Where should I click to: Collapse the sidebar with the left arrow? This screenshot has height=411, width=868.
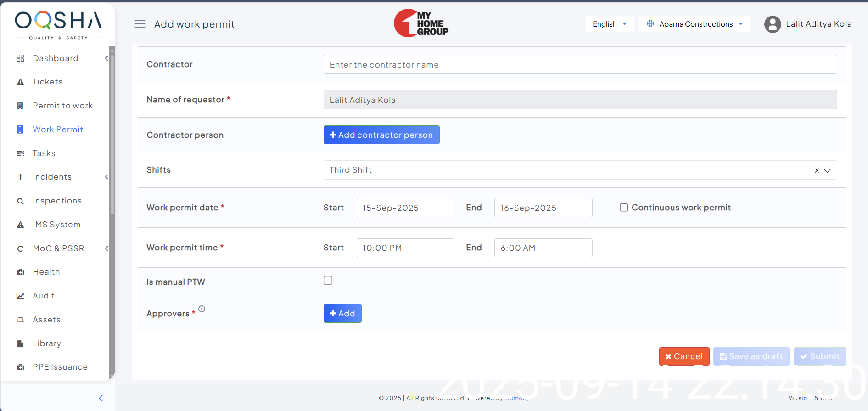point(101,398)
